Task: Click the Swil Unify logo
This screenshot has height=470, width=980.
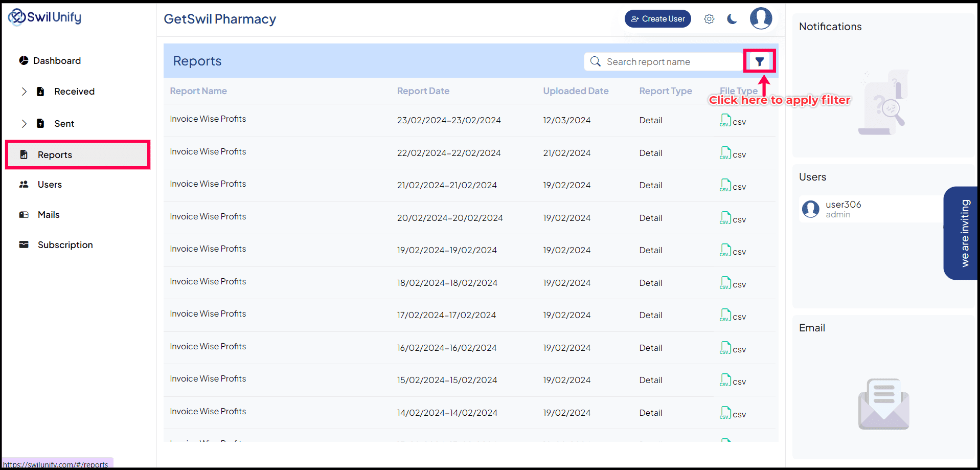Action: (x=44, y=17)
